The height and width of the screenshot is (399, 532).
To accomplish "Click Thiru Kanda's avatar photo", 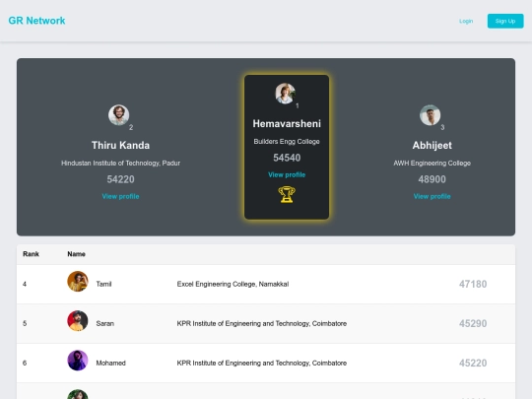I will pos(119,115).
